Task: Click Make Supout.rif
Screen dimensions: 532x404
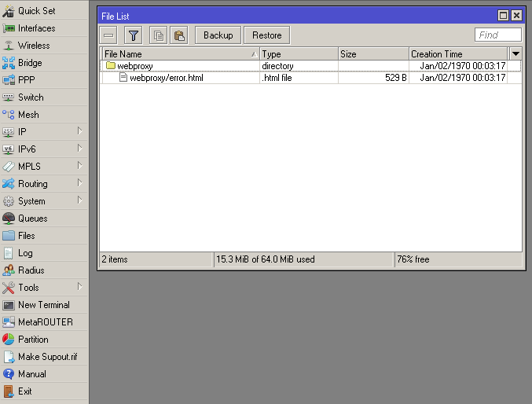Action: tap(44, 357)
